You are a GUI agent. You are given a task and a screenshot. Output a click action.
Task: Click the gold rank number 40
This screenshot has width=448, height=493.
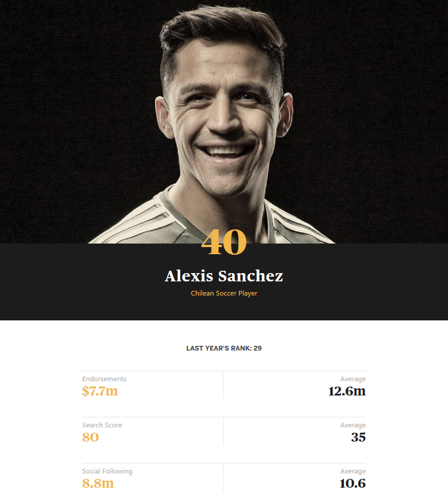[x=224, y=243]
